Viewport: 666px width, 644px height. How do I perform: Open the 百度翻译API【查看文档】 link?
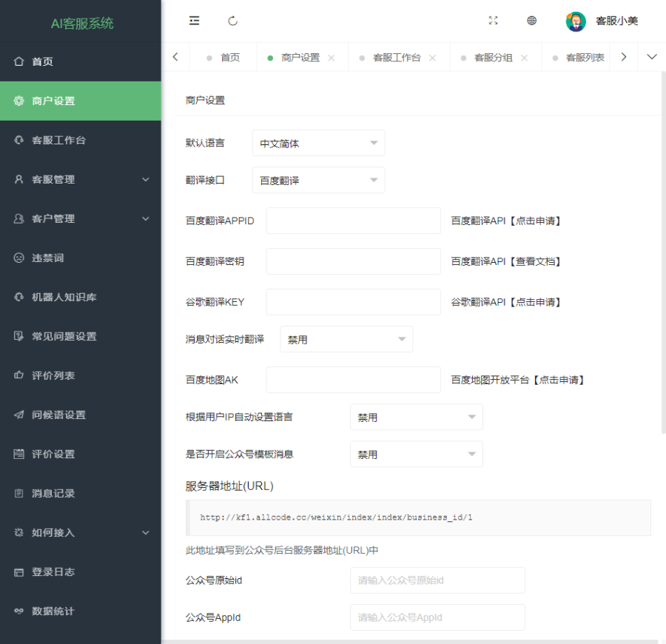[x=505, y=262]
